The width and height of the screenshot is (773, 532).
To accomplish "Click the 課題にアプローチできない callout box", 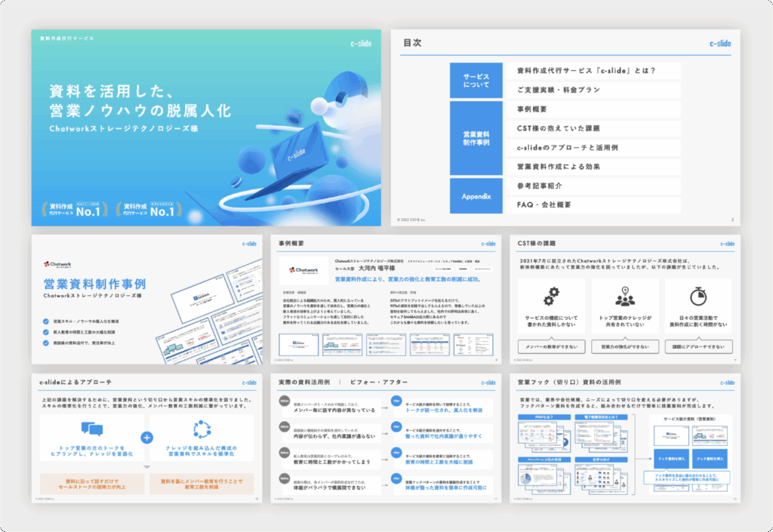I will pyautogui.click(x=698, y=346).
